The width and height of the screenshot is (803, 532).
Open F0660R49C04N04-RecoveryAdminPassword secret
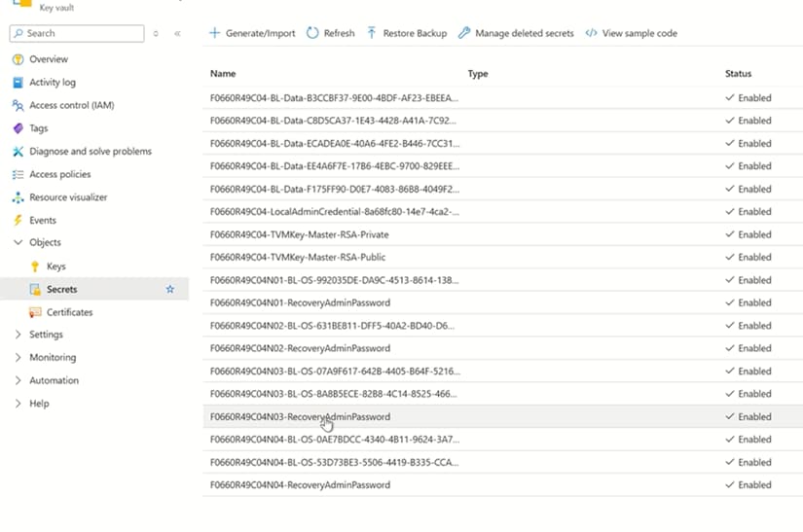(x=300, y=485)
